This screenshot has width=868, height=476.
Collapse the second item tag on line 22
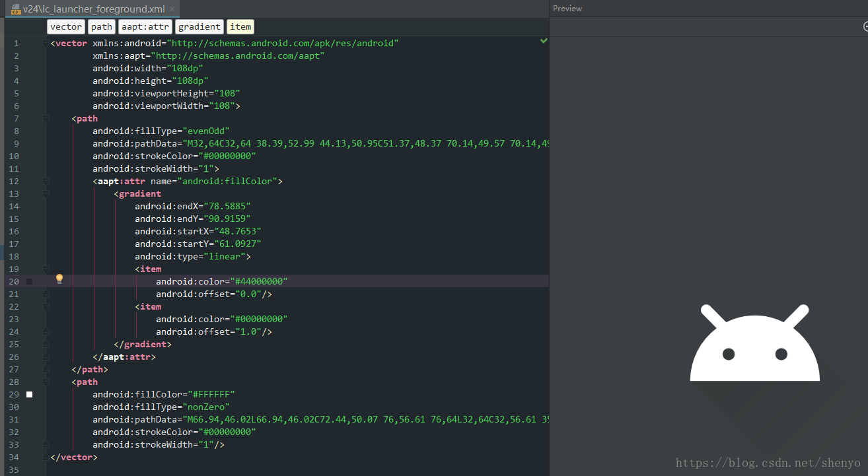46,306
